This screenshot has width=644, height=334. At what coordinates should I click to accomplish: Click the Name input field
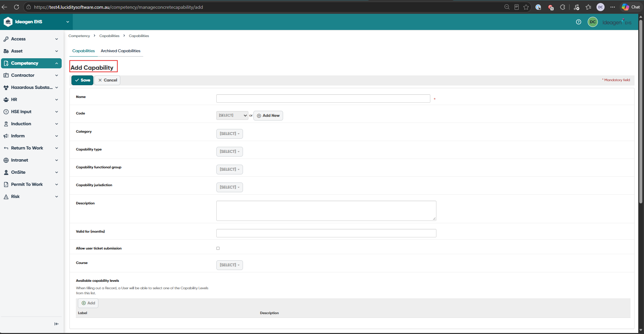tap(323, 98)
